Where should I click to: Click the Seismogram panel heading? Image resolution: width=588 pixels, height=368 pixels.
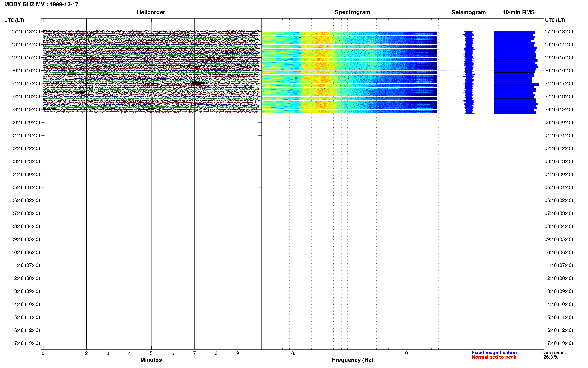[x=468, y=12]
